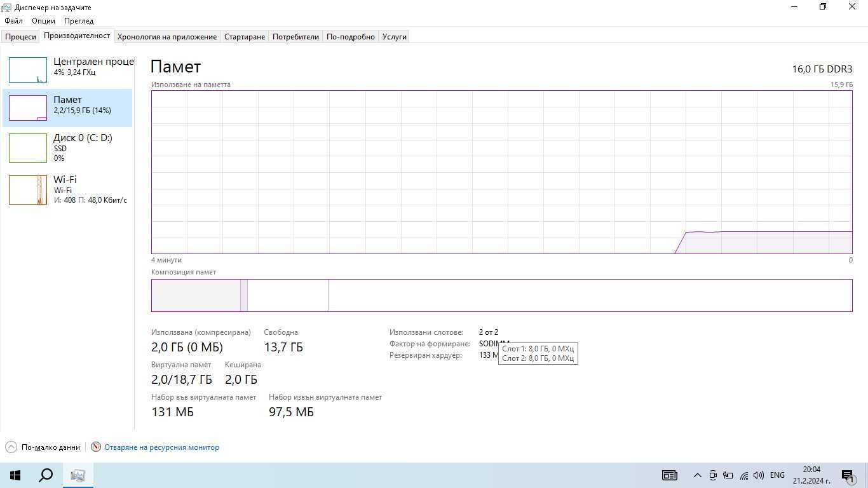Open the Потребители tab
Screen dimensions: 868x488
(x=295, y=37)
